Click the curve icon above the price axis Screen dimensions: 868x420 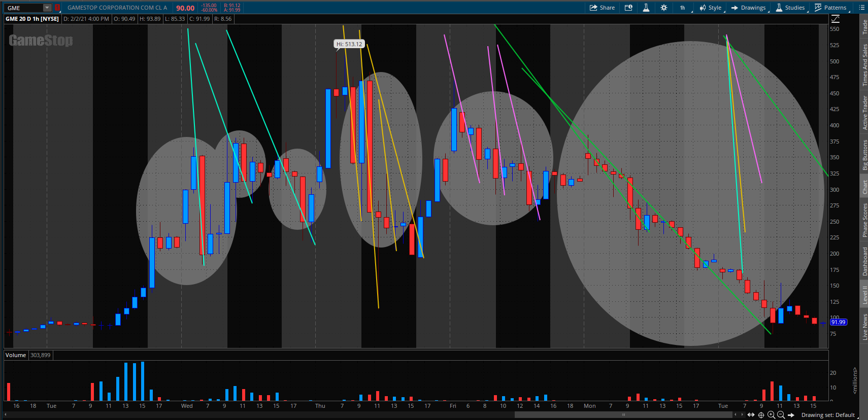(835, 19)
